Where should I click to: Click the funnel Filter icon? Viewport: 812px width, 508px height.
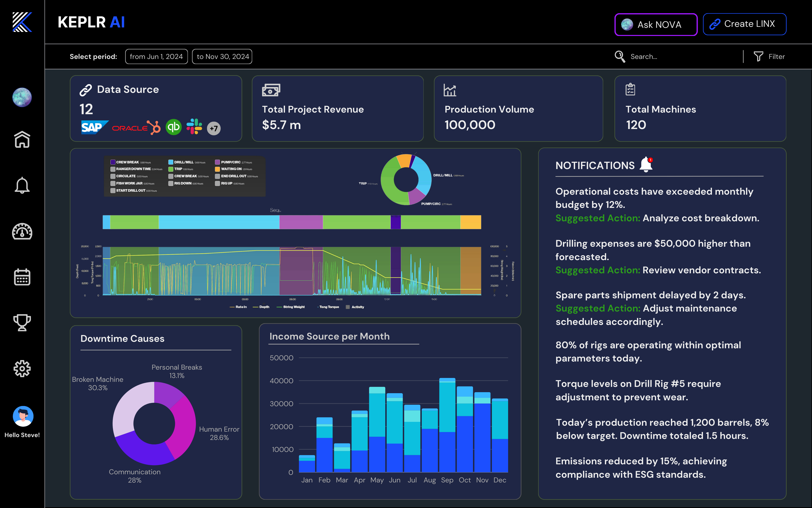click(758, 56)
